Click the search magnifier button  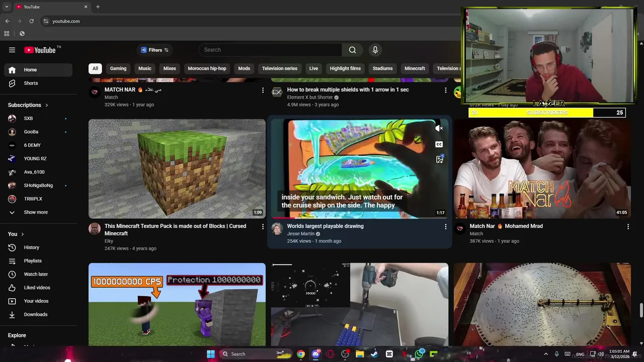click(x=352, y=50)
